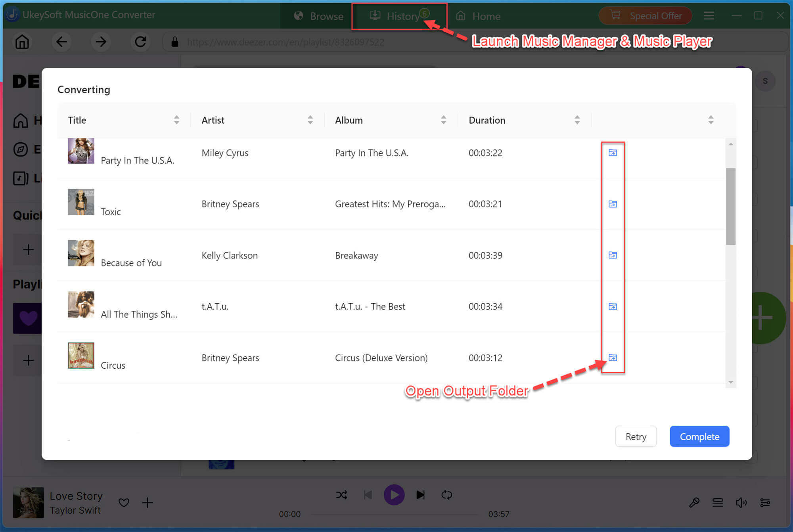Switch to the Home tab
793x532 pixels.
478,16
